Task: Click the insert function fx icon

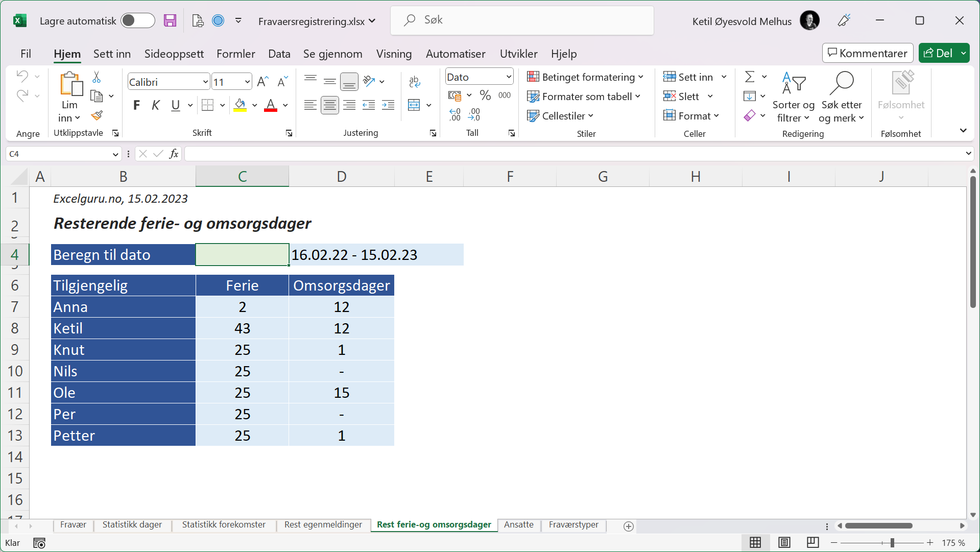Action: coord(174,154)
